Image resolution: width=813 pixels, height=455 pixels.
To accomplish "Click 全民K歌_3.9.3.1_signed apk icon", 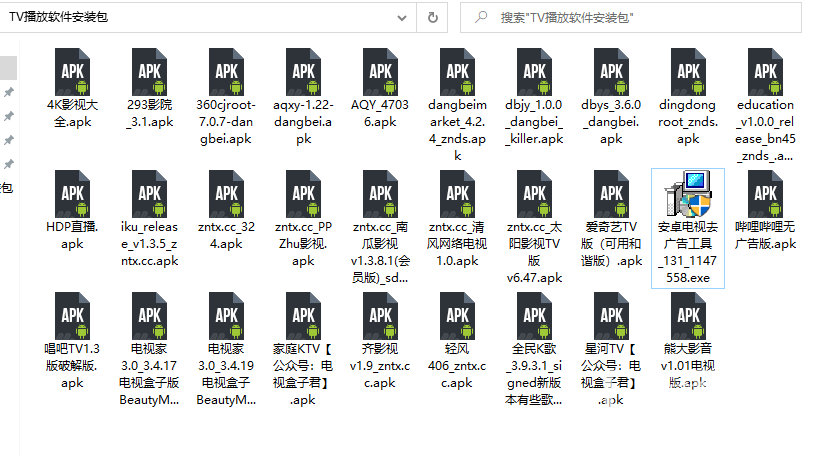I will pos(535,316).
